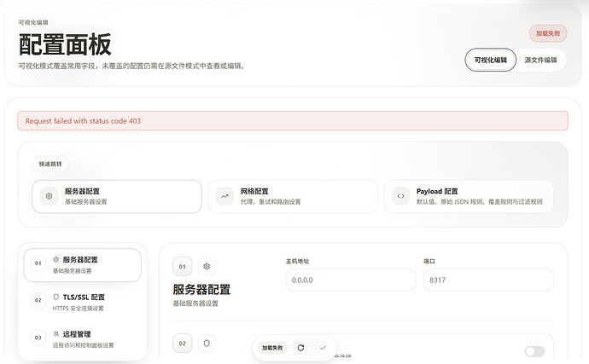Click the reload icon in floating bar
This screenshot has width=589, height=364.
(300, 348)
